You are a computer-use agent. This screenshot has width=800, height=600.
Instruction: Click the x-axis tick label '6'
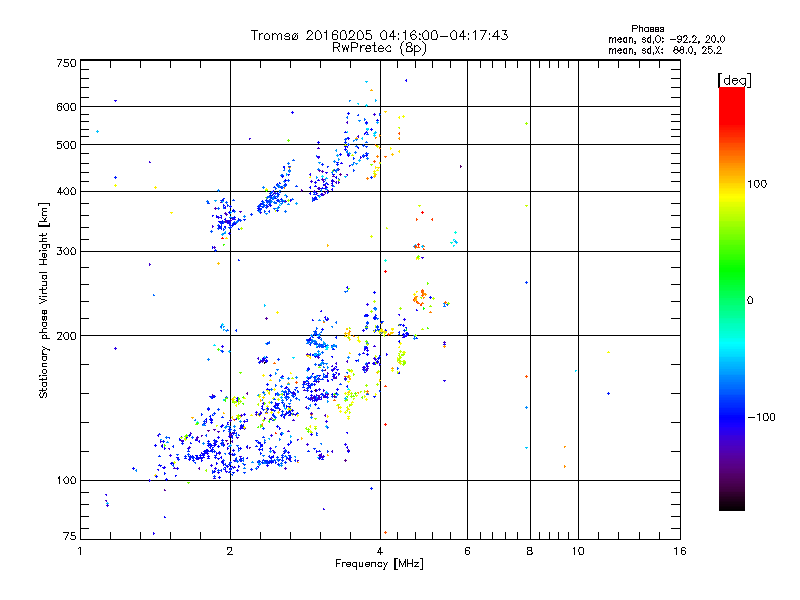(x=467, y=551)
